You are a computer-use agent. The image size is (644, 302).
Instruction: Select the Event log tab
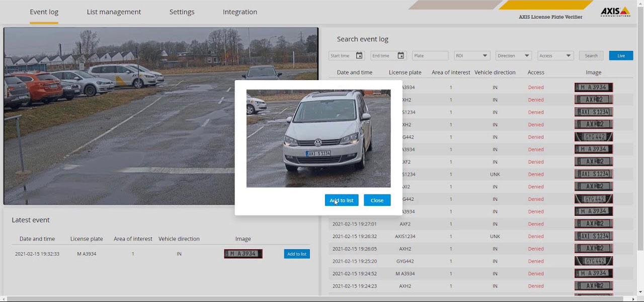pyautogui.click(x=44, y=12)
